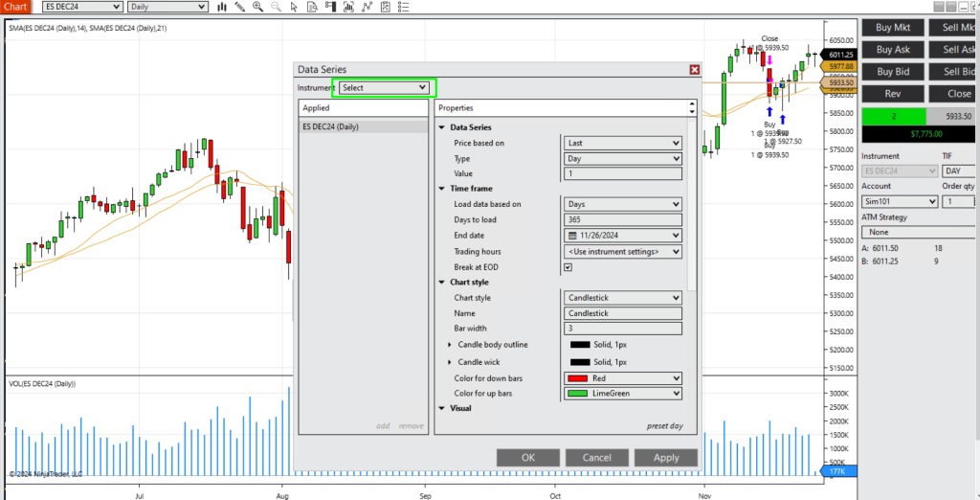
Task: Select the drawing tools pencil icon
Action: pos(239,7)
